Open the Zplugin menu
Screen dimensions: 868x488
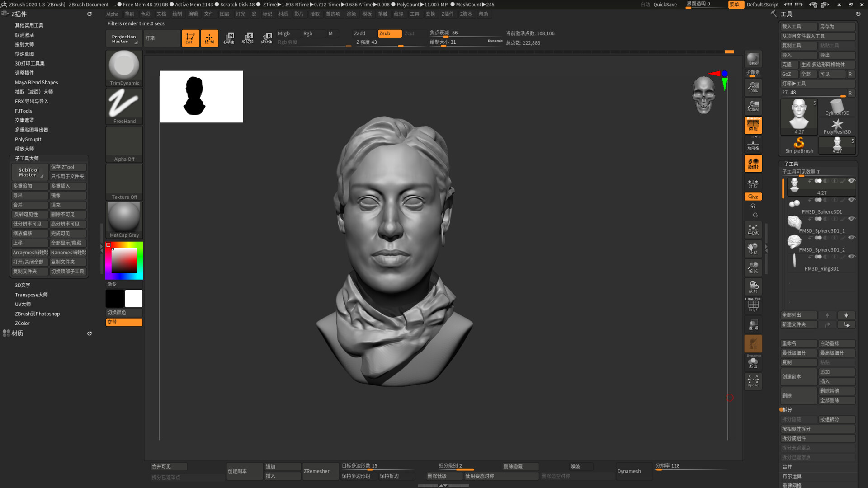tap(447, 14)
